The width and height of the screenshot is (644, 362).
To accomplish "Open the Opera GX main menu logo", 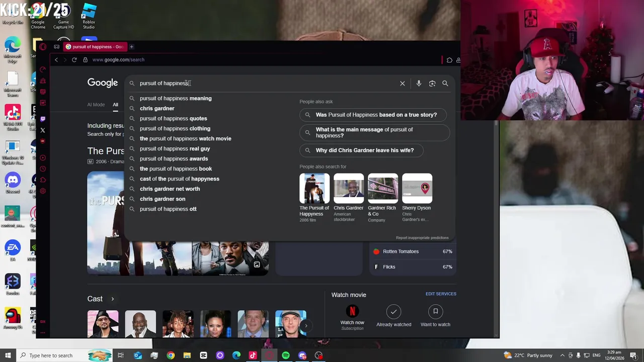I will [x=43, y=47].
